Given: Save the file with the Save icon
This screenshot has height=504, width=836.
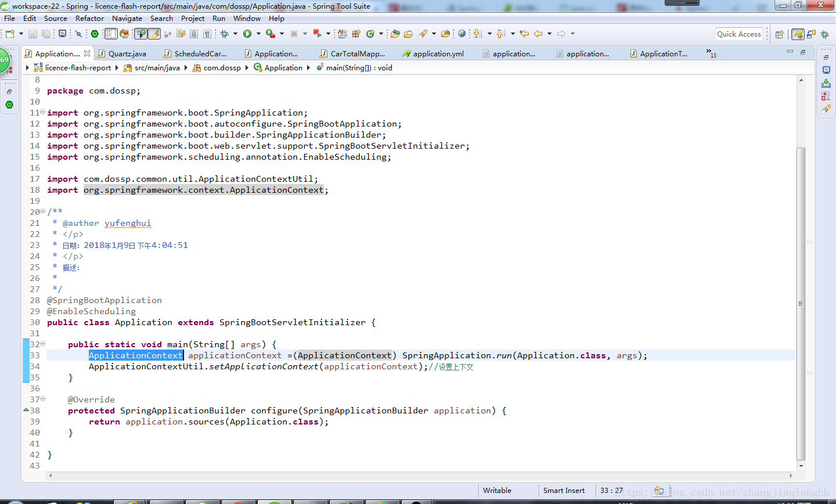Looking at the screenshot, I should tap(33, 34).
